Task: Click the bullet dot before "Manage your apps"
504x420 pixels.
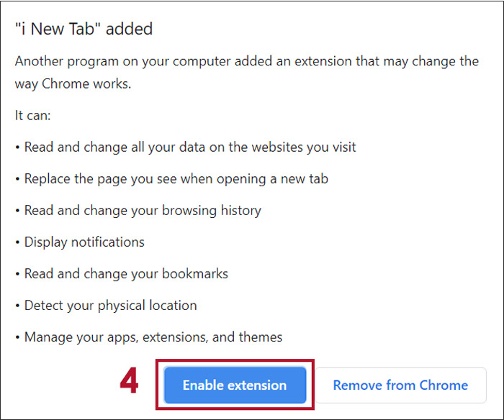Action: (x=17, y=338)
